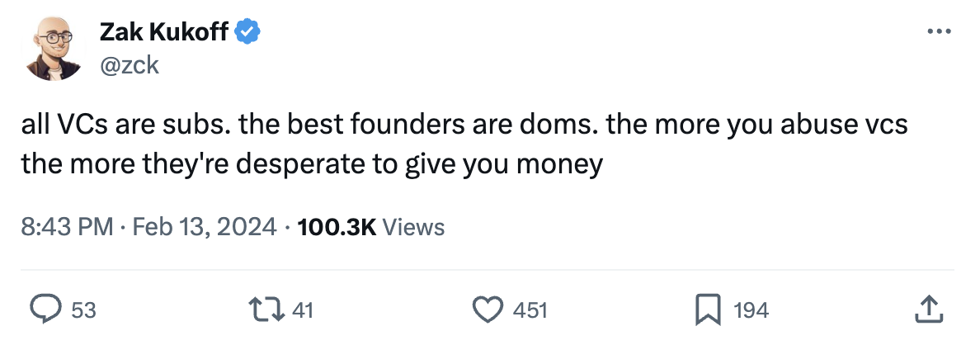The height and width of the screenshot is (345, 980).
Task: Like the tweet with heart icon
Action: [488, 310]
